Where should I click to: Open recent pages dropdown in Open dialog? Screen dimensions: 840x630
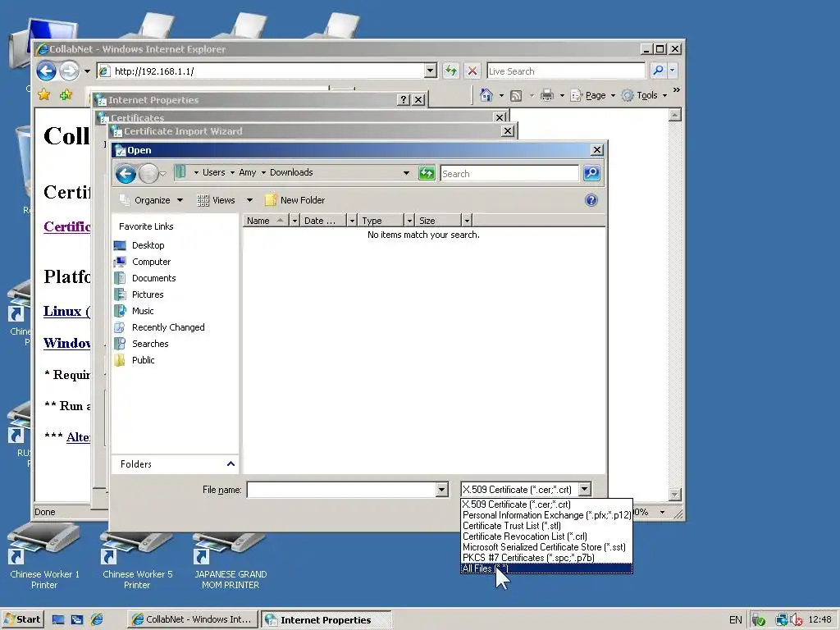coord(163,174)
